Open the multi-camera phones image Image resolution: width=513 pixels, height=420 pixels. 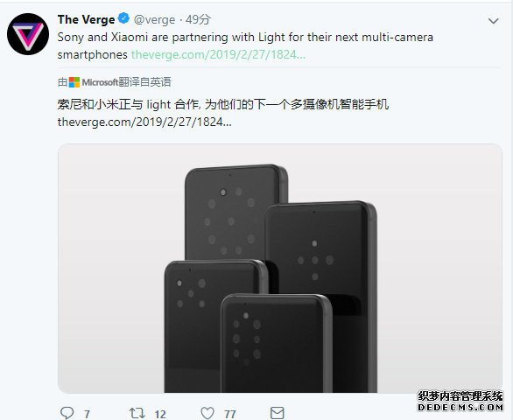click(x=280, y=268)
